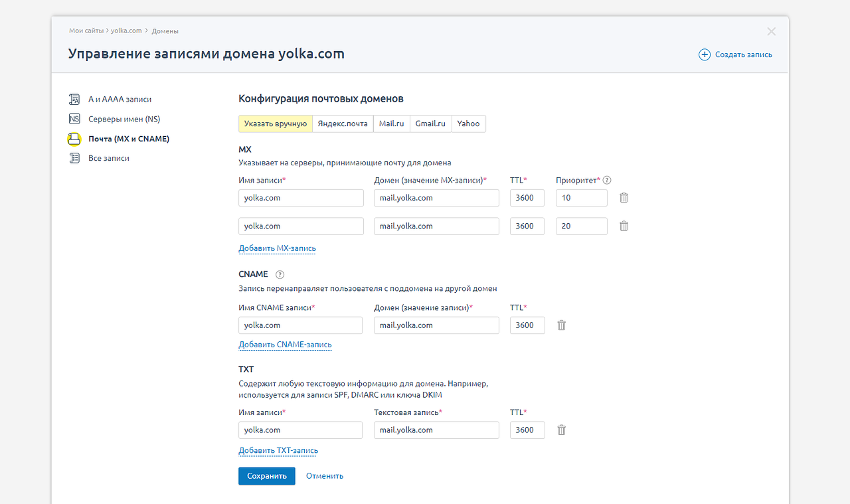Select the Yahoo preset tab
This screenshot has width=850, height=504.
tap(468, 124)
